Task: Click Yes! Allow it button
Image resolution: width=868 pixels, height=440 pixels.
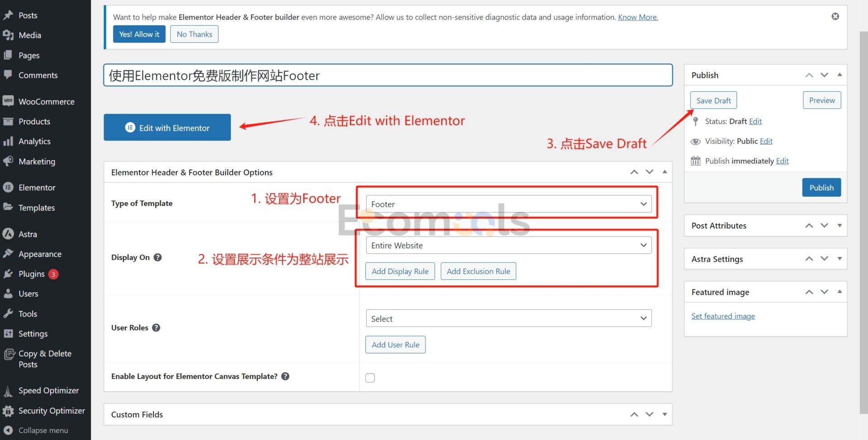Action: [139, 34]
